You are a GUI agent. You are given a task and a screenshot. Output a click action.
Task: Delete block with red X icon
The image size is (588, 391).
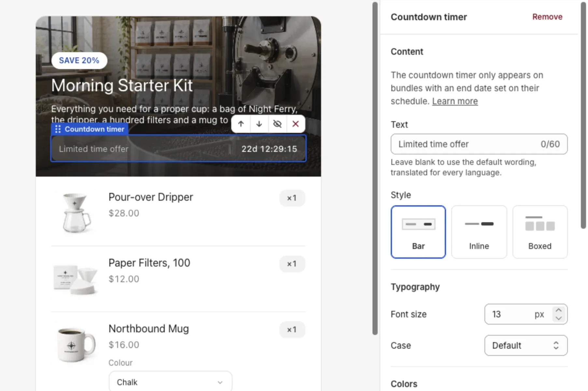[x=296, y=124]
